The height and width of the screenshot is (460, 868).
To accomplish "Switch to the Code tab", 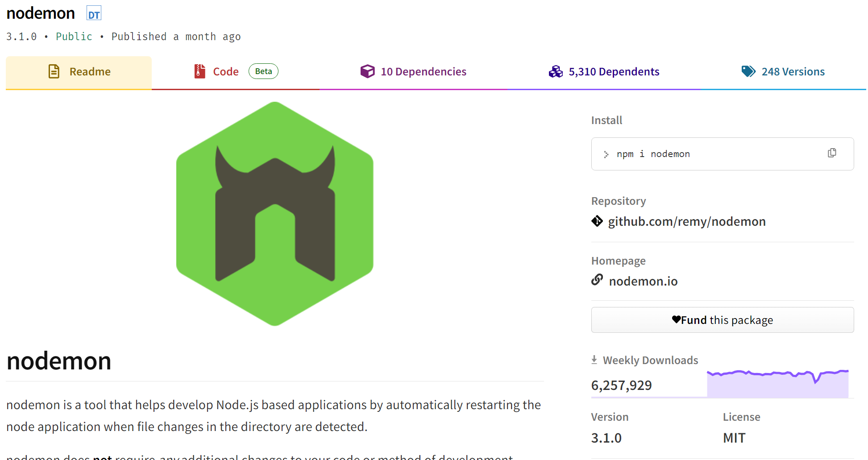I will [236, 72].
